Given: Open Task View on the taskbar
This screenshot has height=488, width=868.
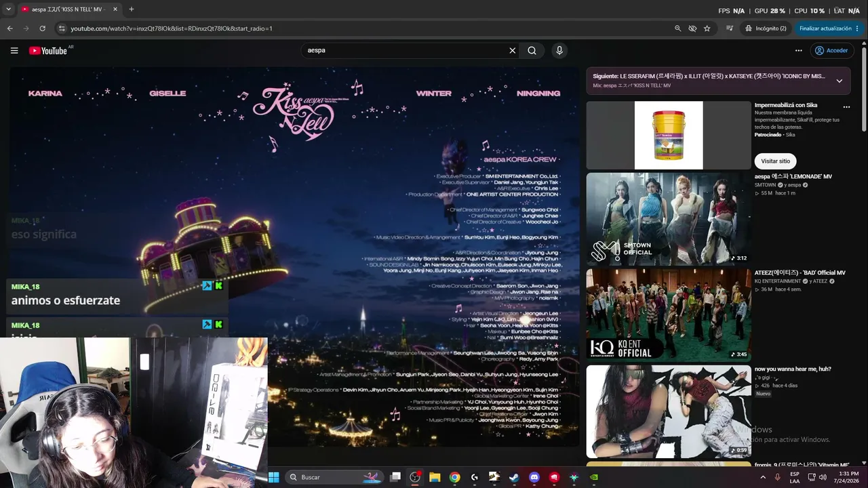Looking at the screenshot, I should coord(395,477).
